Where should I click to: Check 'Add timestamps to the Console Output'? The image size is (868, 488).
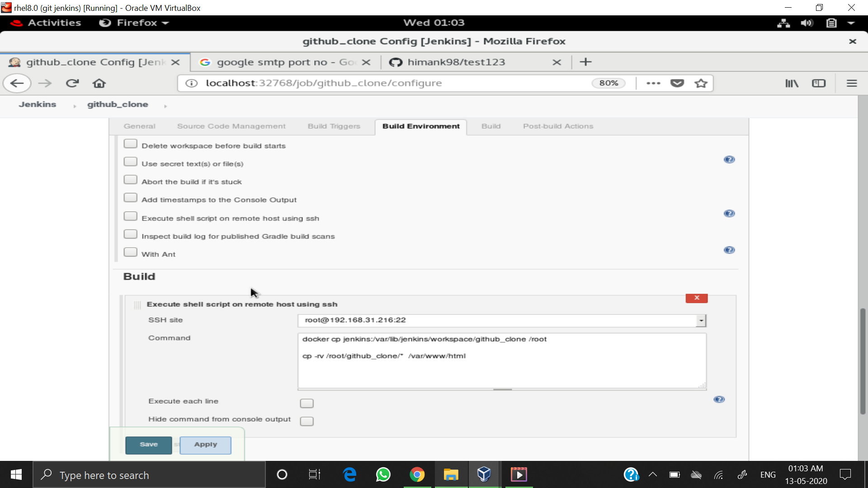[x=130, y=197]
